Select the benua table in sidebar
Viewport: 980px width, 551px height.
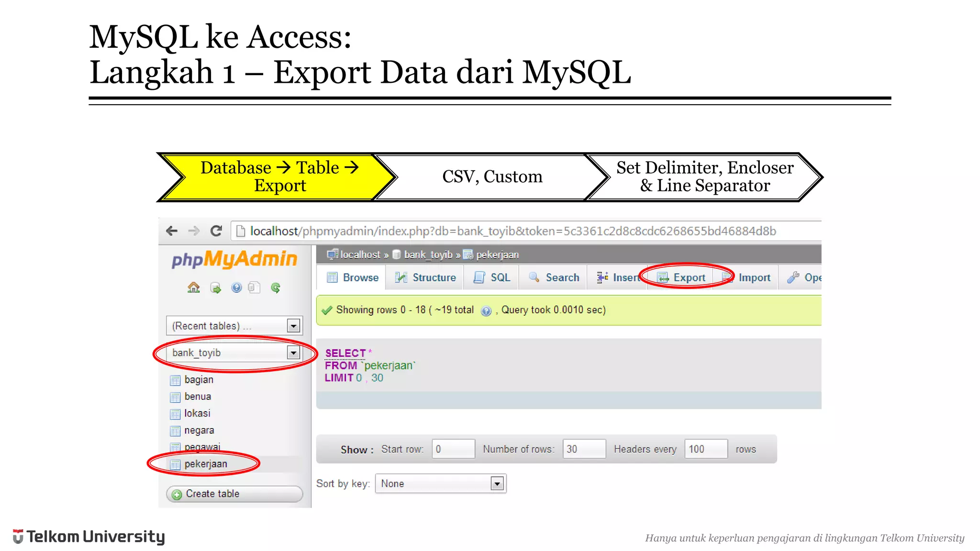pyautogui.click(x=198, y=397)
